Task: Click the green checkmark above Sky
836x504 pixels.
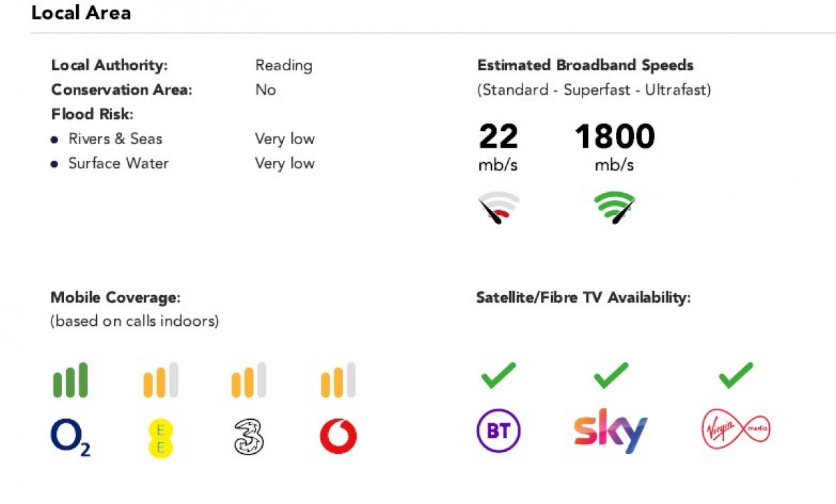Action: click(611, 375)
